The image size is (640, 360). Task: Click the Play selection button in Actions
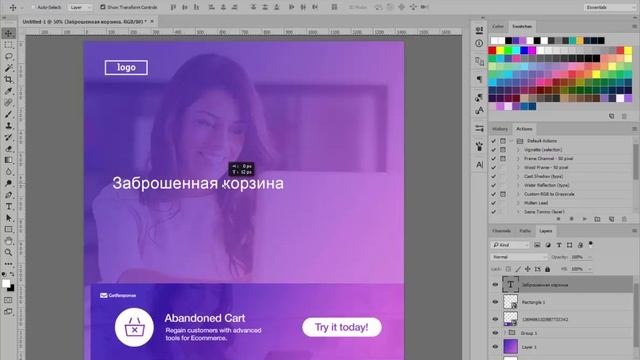(x=584, y=219)
